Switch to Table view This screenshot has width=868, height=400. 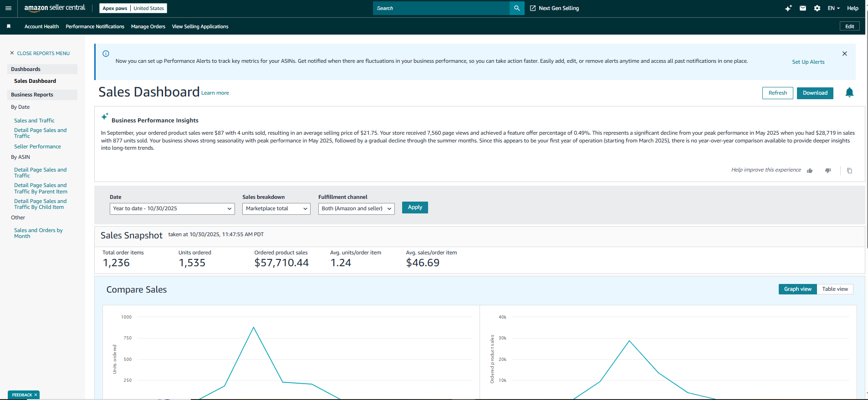click(835, 289)
